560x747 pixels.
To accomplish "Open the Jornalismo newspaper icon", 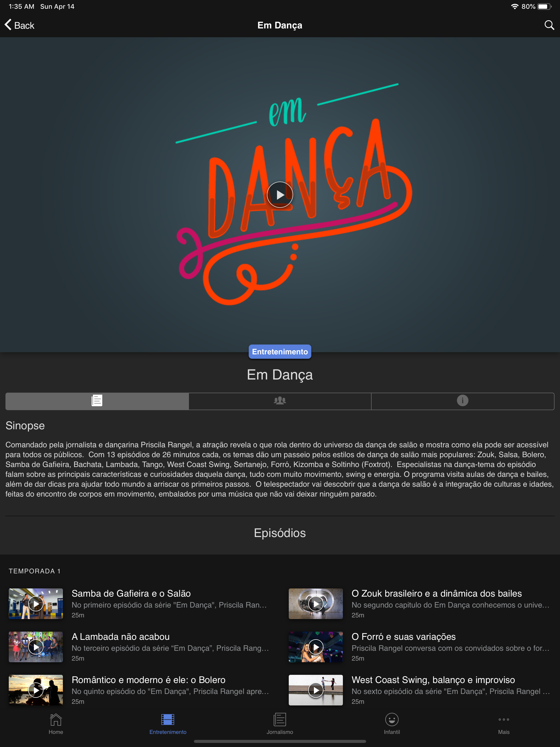I will click(x=280, y=719).
